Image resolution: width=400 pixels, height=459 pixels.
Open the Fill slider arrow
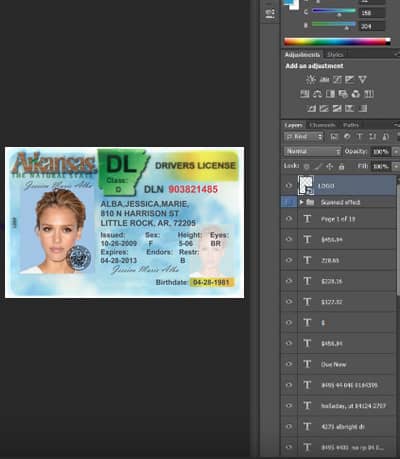click(x=396, y=166)
